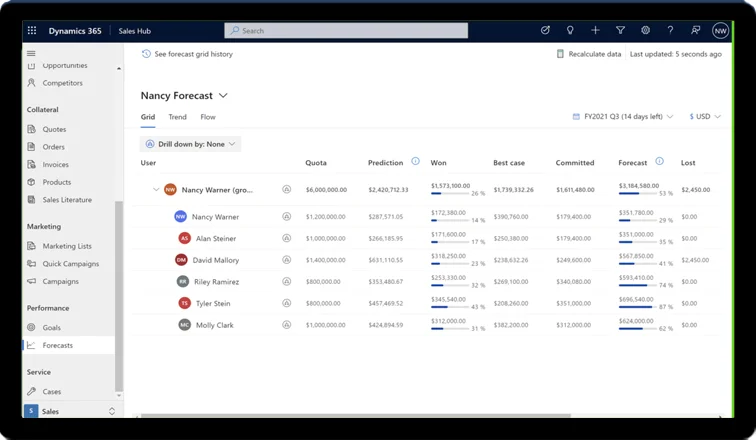Viewport: 756px width, 440px height.
Task: Open the settings gear icon
Action: click(x=645, y=31)
